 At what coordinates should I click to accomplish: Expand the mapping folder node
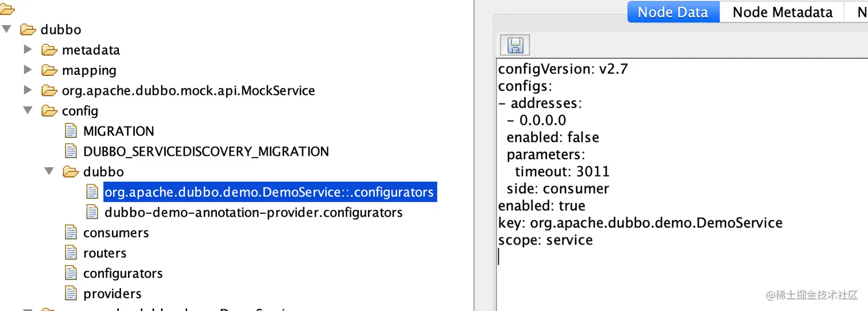coord(28,70)
